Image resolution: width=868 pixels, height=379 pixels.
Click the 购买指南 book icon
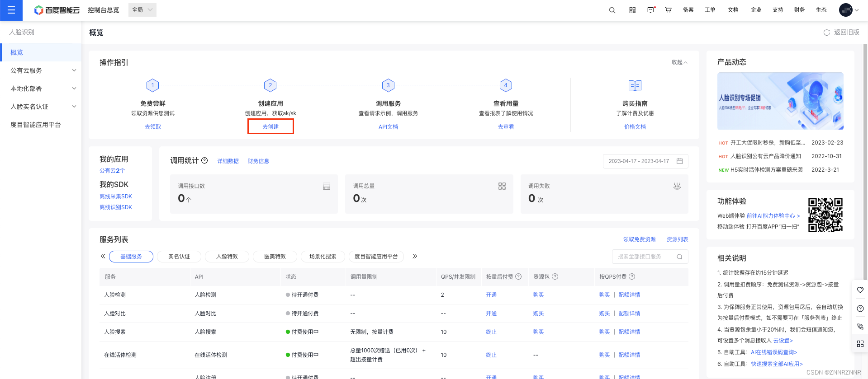pyautogui.click(x=635, y=85)
